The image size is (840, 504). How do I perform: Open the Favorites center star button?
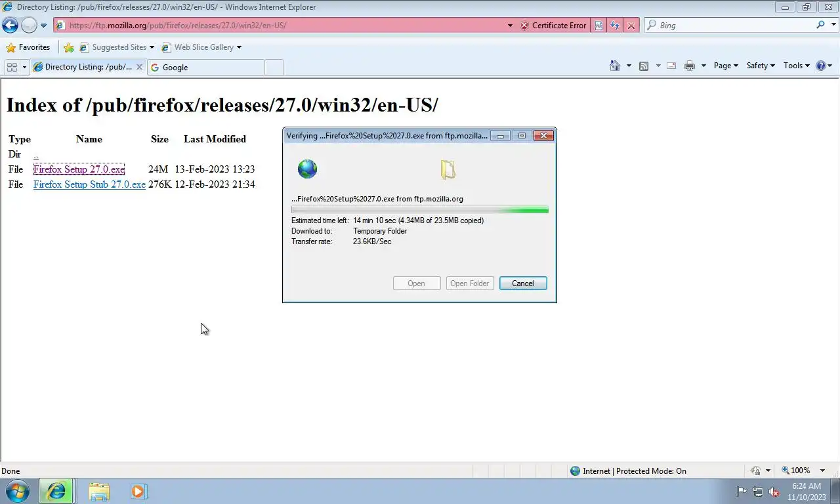click(28, 47)
